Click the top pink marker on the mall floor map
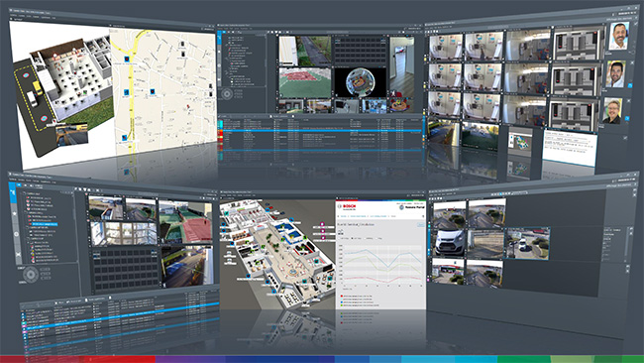The height and width of the screenshot is (363, 644). pos(322,224)
